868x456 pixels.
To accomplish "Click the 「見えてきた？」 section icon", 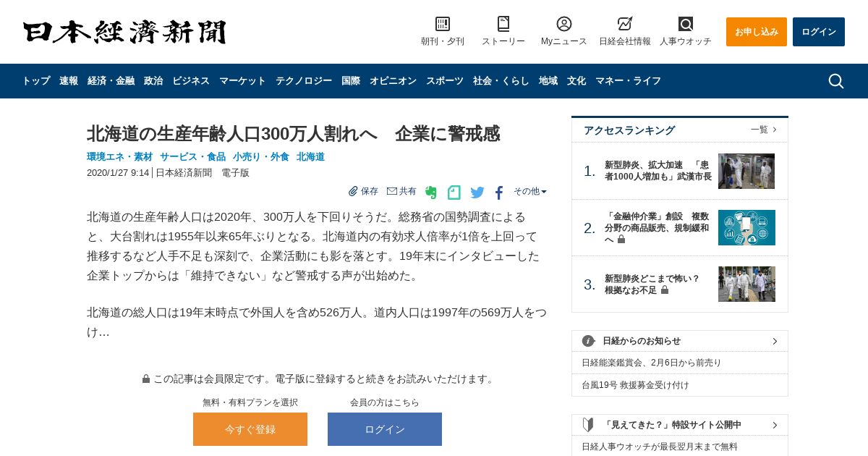I will pos(588,425).
